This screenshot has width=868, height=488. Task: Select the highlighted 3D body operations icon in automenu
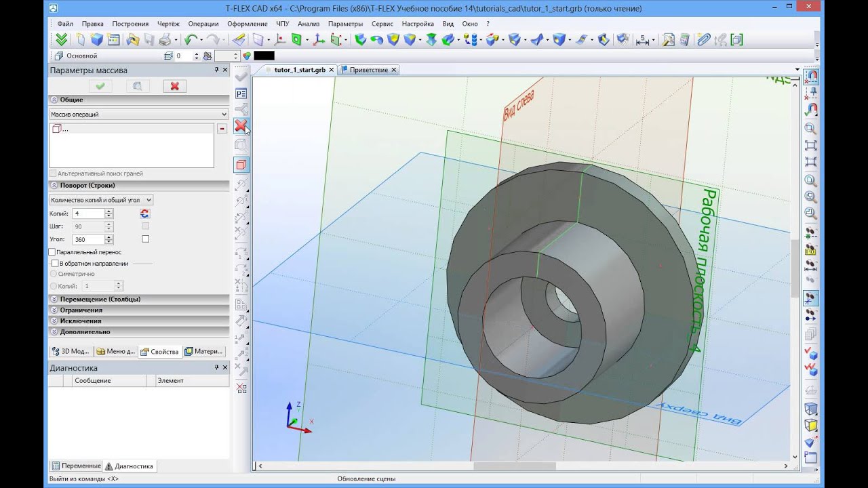[x=241, y=165]
